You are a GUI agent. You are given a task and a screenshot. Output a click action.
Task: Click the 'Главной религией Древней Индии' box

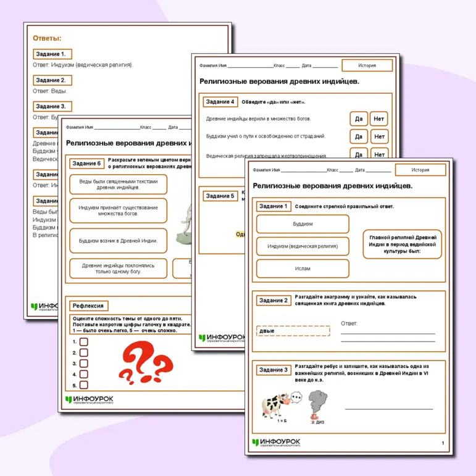coord(403,244)
